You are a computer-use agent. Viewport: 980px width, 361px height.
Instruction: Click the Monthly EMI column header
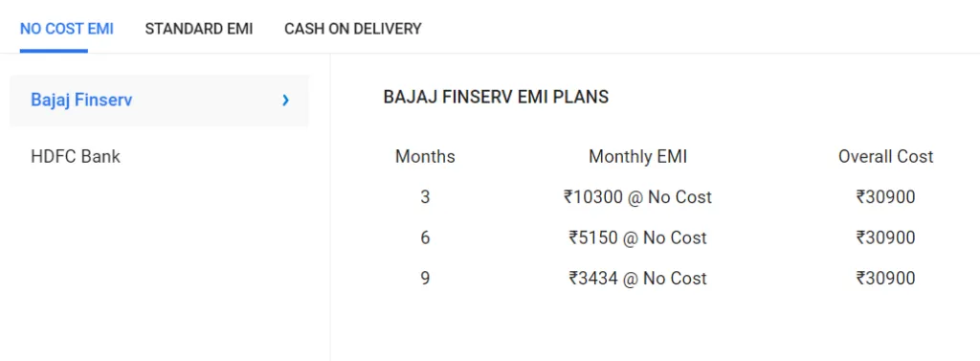637,156
